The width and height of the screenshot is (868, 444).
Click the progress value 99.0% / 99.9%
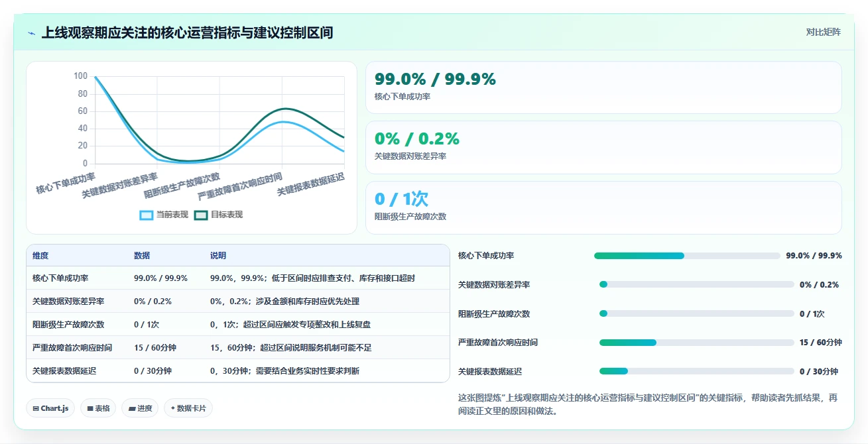click(814, 256)
